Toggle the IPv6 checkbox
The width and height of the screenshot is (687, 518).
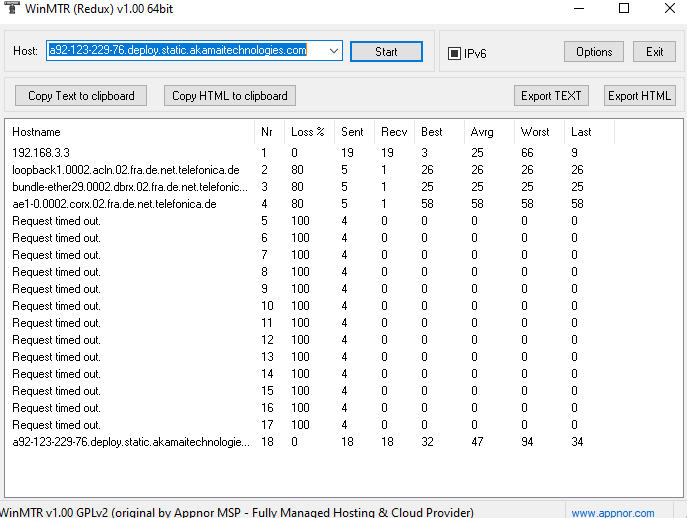point(454,53)
